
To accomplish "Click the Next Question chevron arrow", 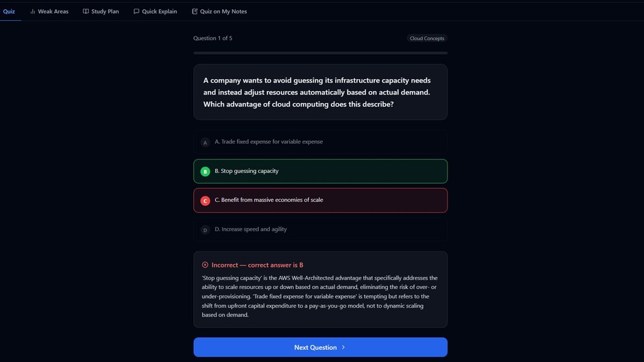I will [x=343, y=347].
